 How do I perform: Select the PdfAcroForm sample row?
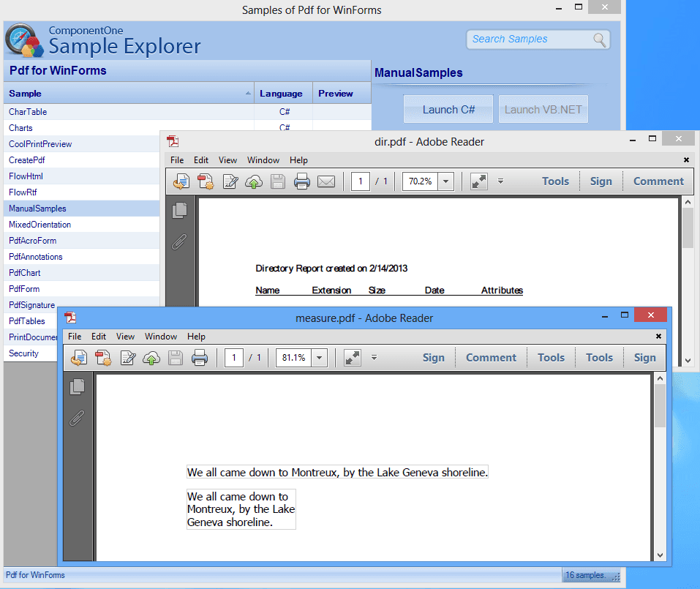tap(82, 240)
